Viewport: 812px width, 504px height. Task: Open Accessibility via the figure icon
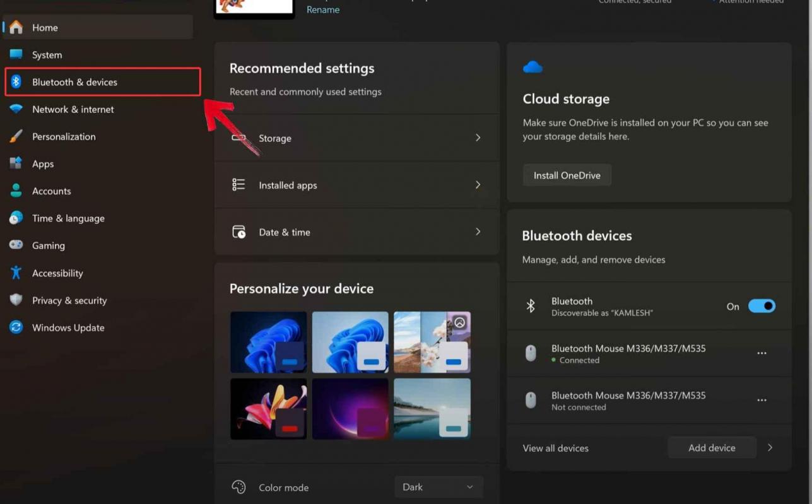pos(15,273)
